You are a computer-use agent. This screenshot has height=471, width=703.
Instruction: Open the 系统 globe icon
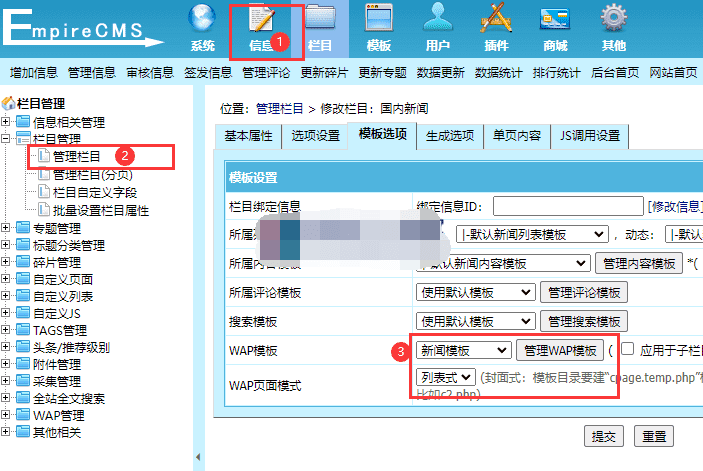[x=202, y=18]
